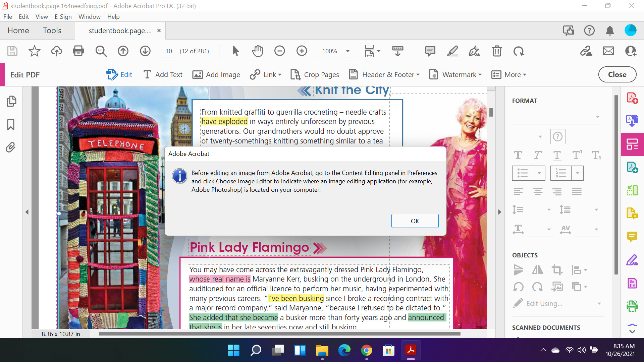The width and height of the screenshot is (644, 362).
Task: Collapse the right pane using the arrow
Action: pyautogui.click(x=499, y=212)
